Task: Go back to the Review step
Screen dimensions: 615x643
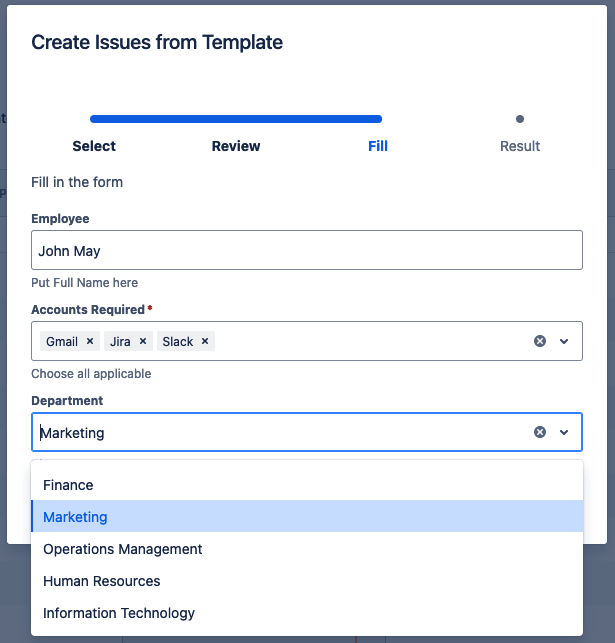Action: click(236, 146)
